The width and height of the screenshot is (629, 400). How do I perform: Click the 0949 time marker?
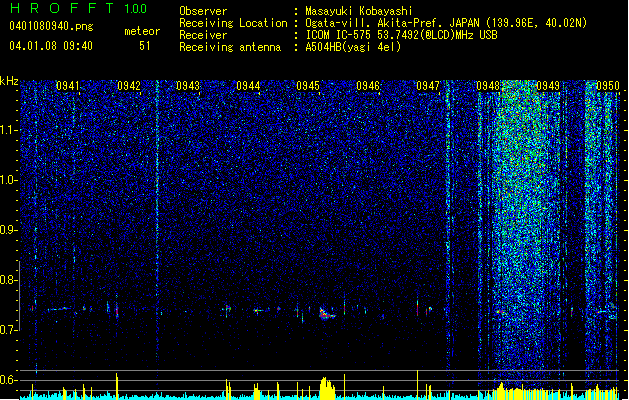(548, 86)
